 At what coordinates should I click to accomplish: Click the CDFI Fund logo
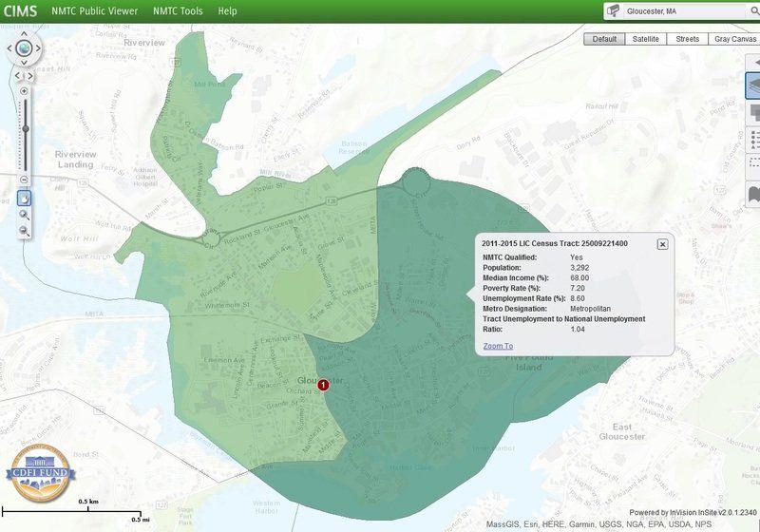[40, 472]
